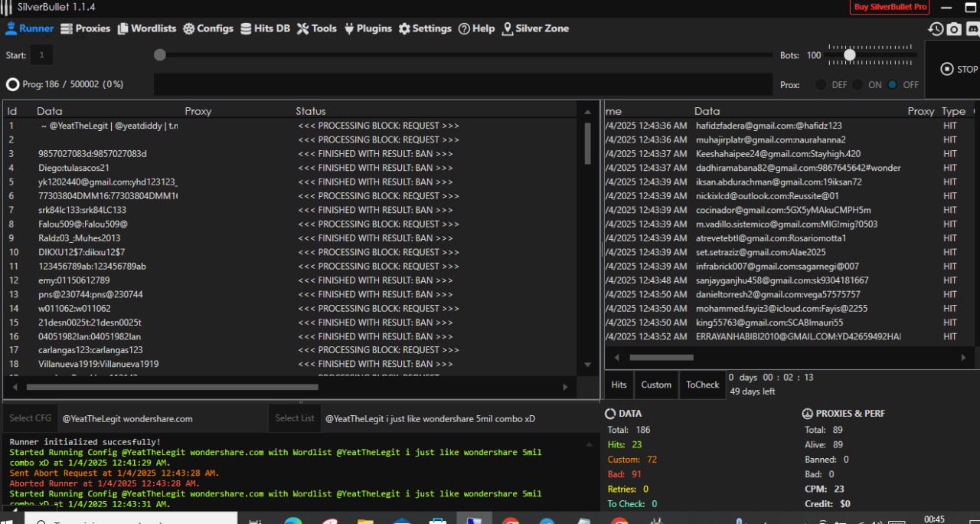Click the camera screenshot icon
The width and height of the screenshot is (980, 524).
[953, 29]
